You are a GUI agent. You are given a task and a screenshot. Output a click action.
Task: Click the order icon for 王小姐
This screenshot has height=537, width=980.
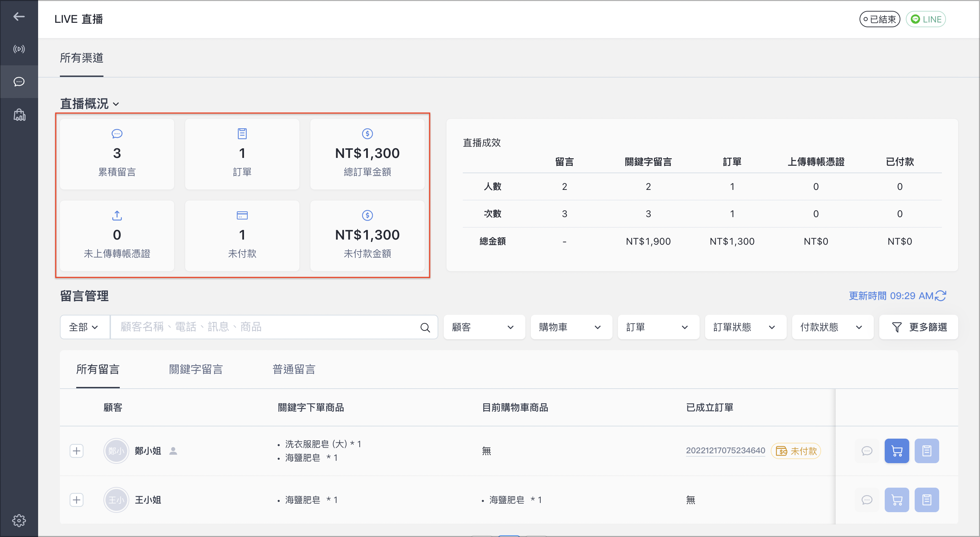[927, 500]
